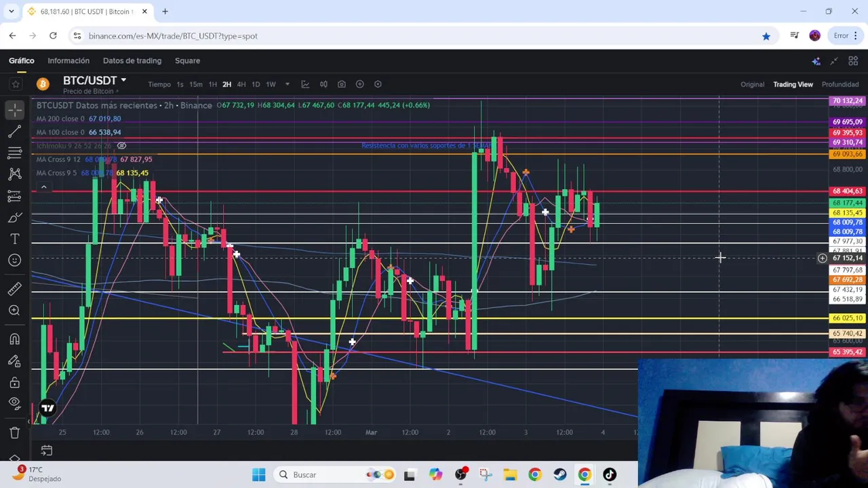
Task: Select the Text annotation tool
Action: 15,239
